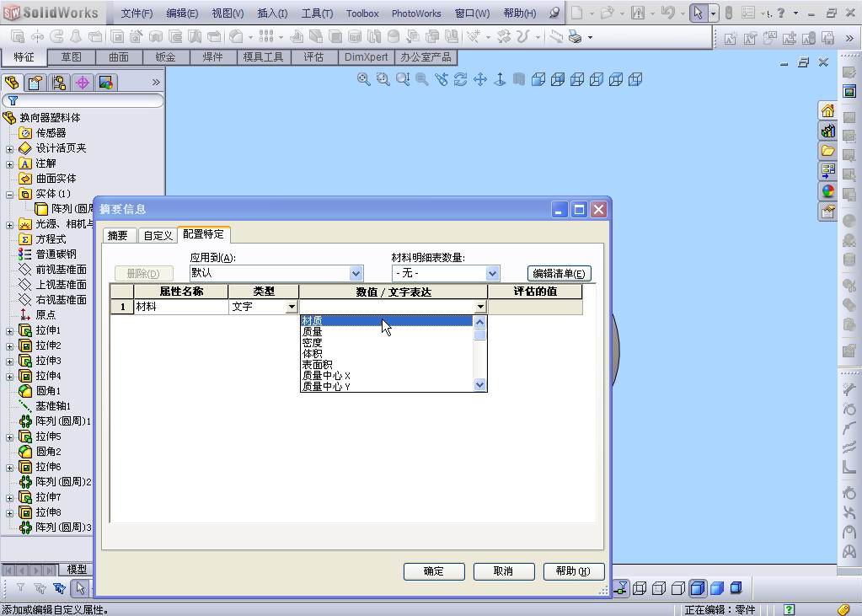Select the Pan view icon
The image size is (862, 616).
(480, 79)
